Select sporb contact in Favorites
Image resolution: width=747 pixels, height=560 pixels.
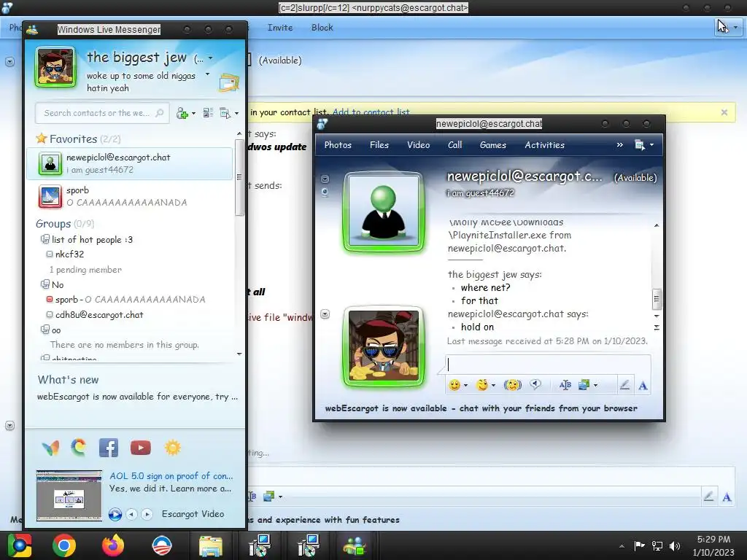pyautogui.click(x=130, y=196)
